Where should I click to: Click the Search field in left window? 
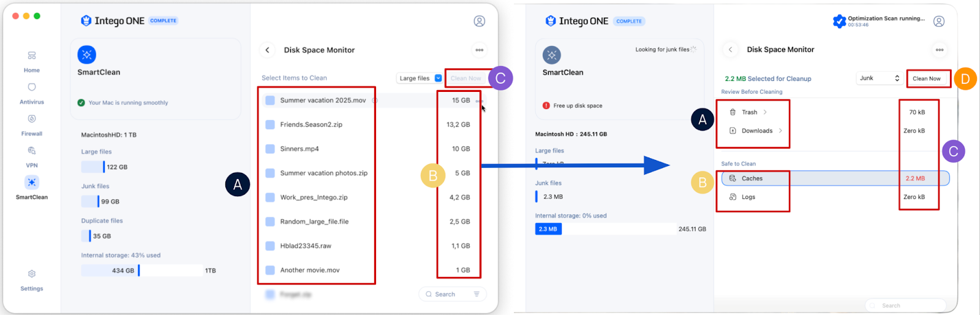point(453,294)
